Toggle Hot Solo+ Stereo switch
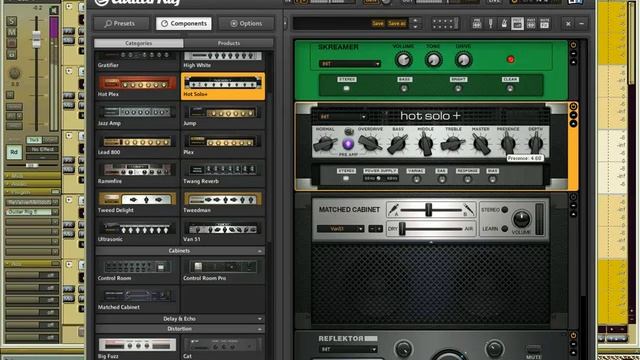 pos(346,179)
